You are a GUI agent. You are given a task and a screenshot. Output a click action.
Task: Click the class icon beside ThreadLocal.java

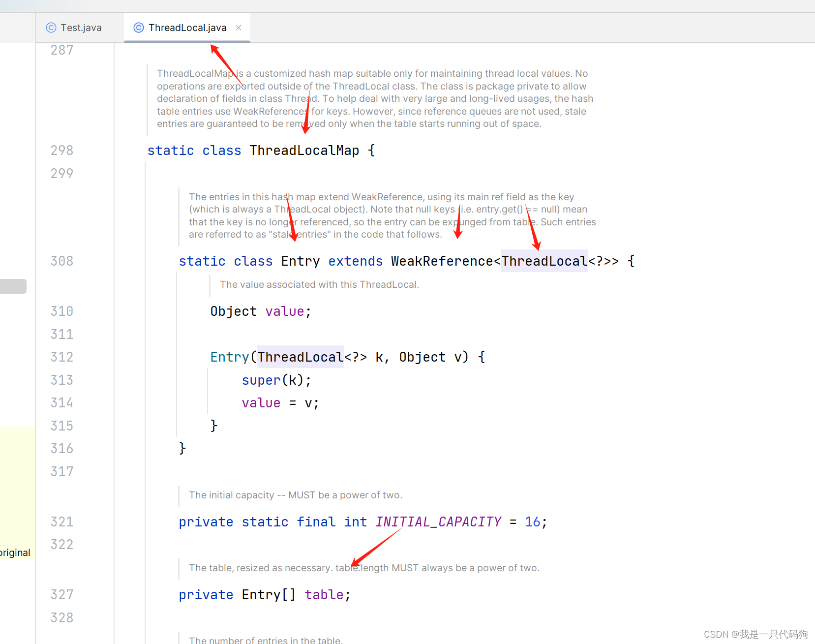tap(138, 28)
